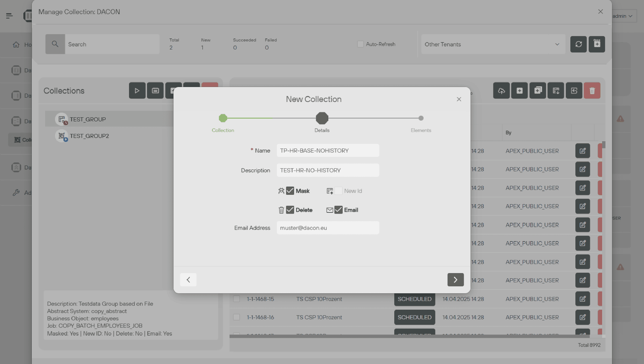Go back with the previous arrow
Screen dimensions: 644x364
pos(188,280)
